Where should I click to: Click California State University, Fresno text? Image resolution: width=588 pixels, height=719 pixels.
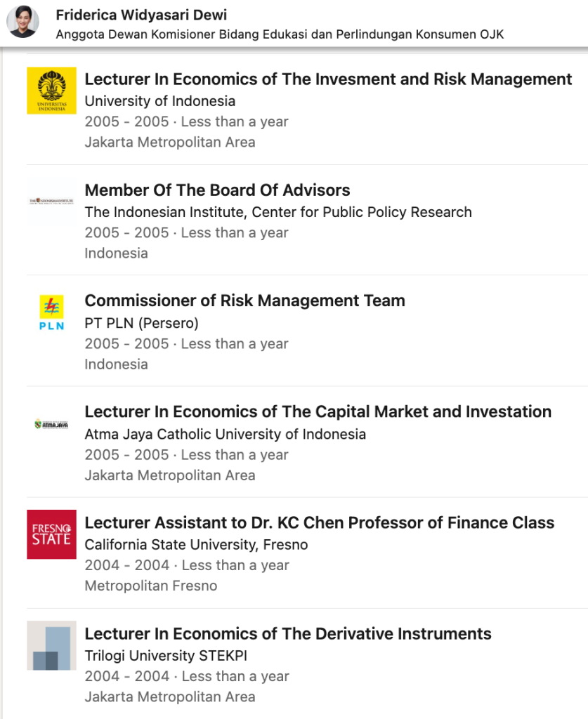point(196,545)
